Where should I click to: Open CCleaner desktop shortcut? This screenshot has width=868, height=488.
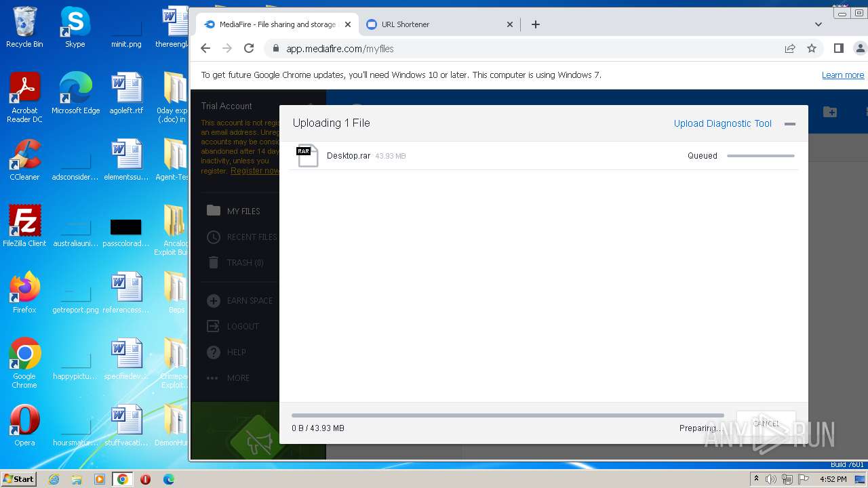point(24,160)
